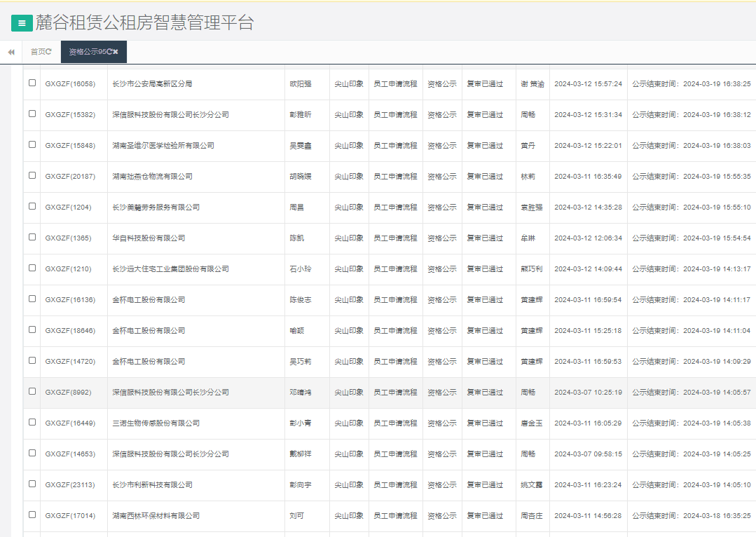The width and height of the screenshot is (756, 537).
Task: Check the 湖南拙燕仓物流 row GXGZF(20187) checkbox
Action: click(x=31, y=176)
